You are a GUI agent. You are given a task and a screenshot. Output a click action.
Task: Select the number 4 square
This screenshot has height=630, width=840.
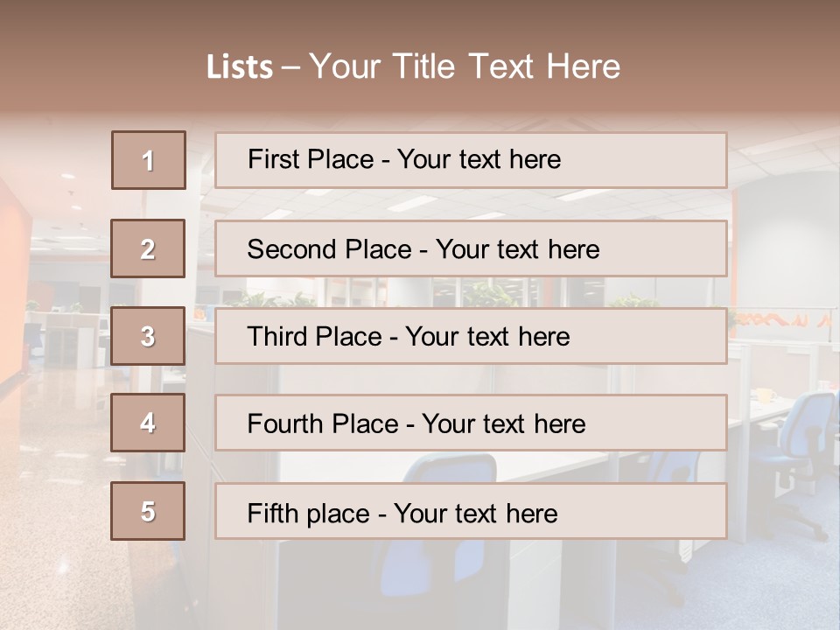[x=148, y=423]
